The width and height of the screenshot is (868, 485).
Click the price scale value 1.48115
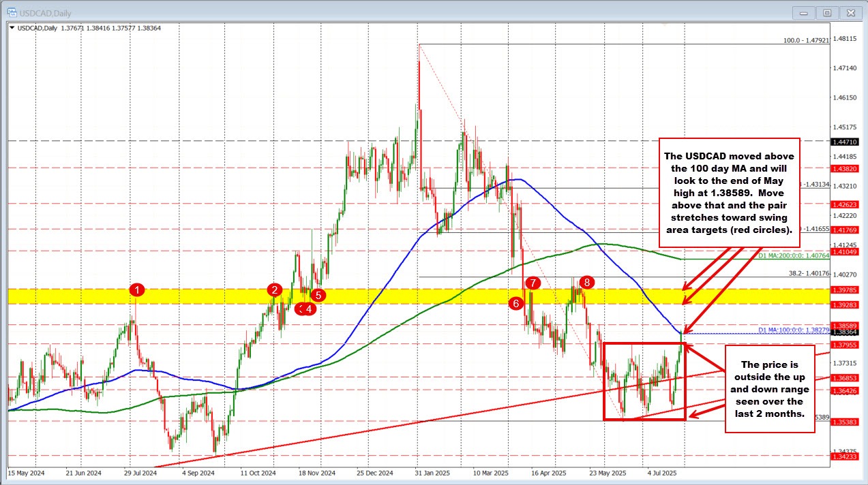coord(846,39)
